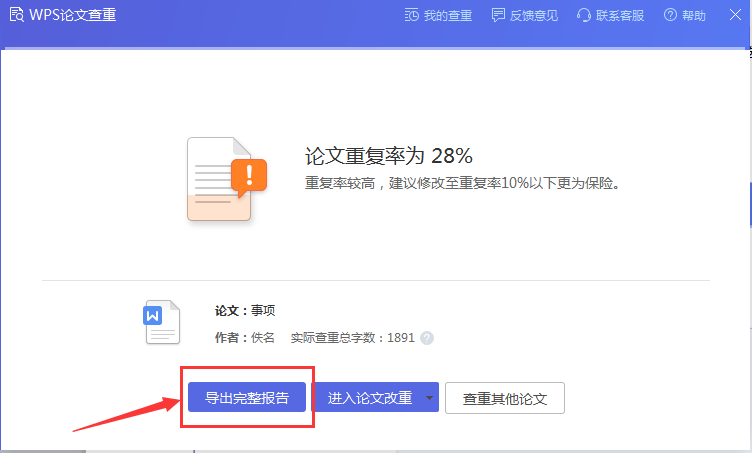
Task: Click the help icon beside 实际查重总字数
Action: click(x=427, y=338)
